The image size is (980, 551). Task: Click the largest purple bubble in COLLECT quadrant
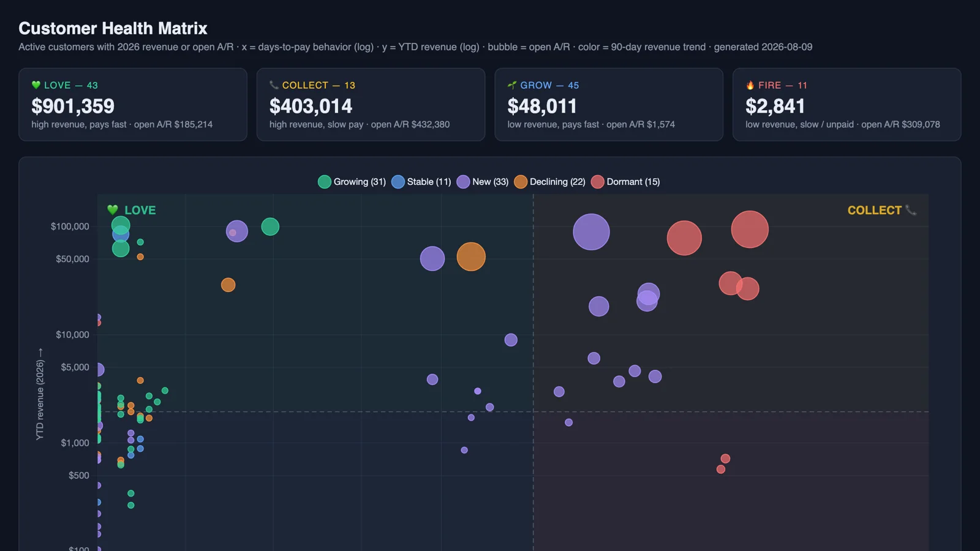click(591, 232)
